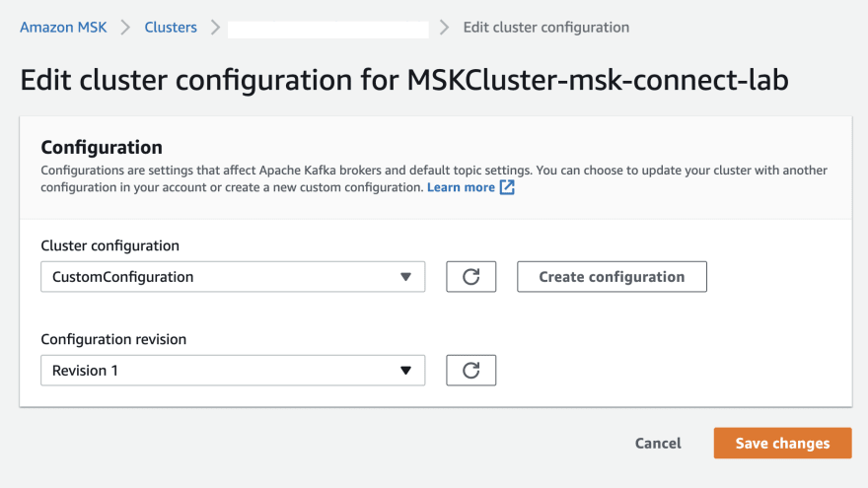Go to the Amazon MSK breadcrumb
Screen dimensions: 868x488
click(x=64, y=28)
